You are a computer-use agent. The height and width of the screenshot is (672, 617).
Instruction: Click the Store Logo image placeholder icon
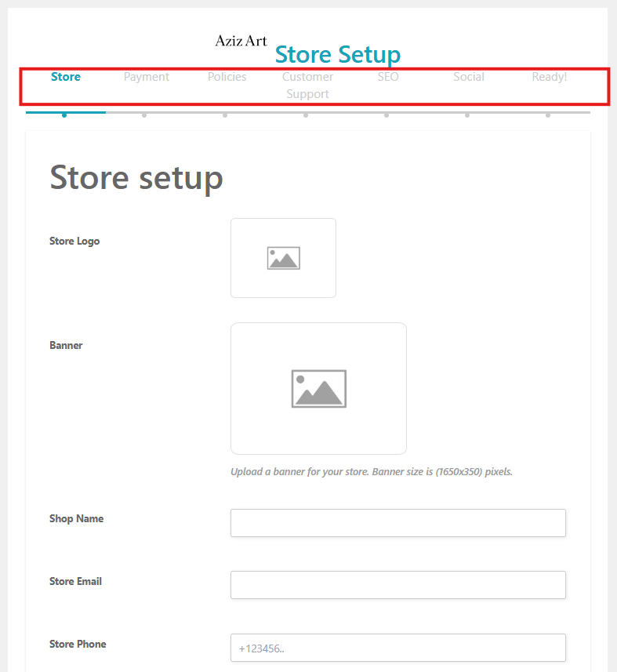(283, 258)
